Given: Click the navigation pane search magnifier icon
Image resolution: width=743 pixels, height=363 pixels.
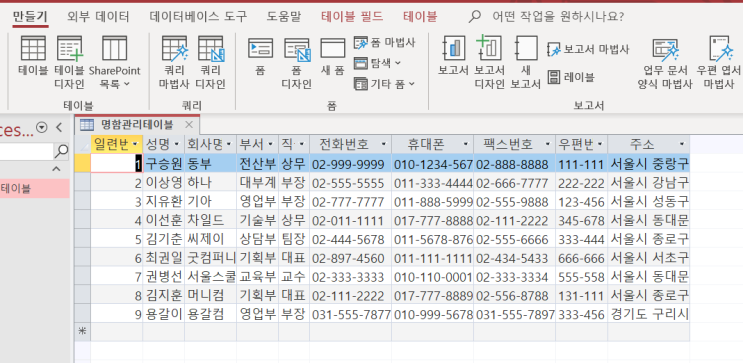Looking at the screenshot, I should [61, 152].
